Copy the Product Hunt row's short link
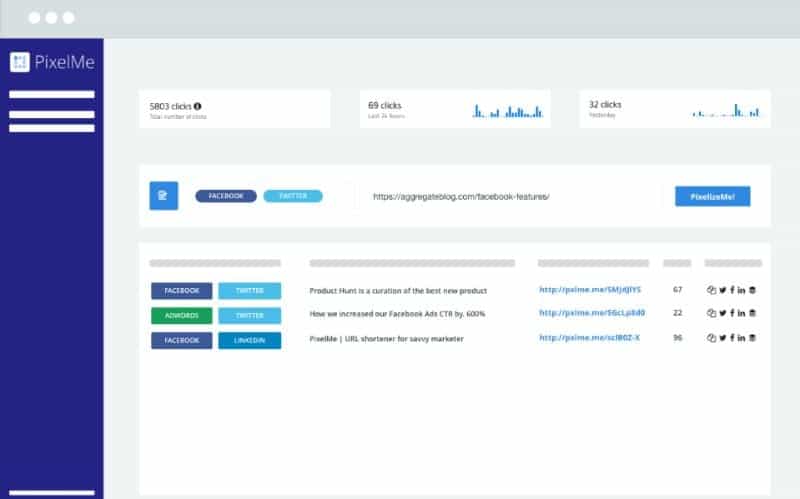Image resolution: width=800 pixels, height=499 pixels. 711,290
